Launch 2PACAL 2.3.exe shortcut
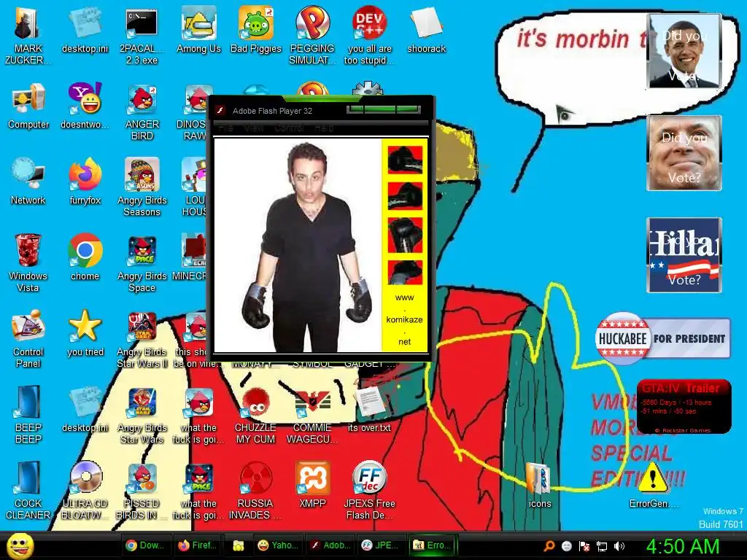The height and width of the screenshot is (560, 747). 142,35
